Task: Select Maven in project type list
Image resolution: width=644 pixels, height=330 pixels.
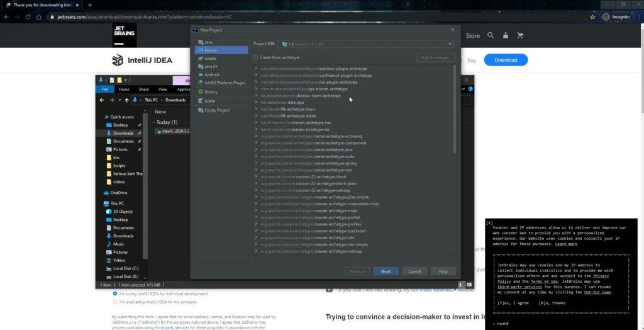Action: [x=221, y=50]
